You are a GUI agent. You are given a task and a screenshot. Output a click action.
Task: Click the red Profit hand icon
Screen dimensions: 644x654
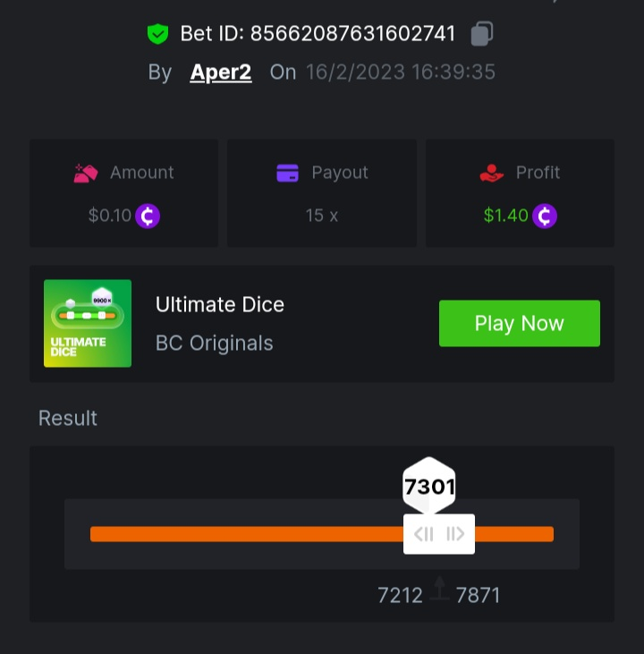click(x=492, y=173)
